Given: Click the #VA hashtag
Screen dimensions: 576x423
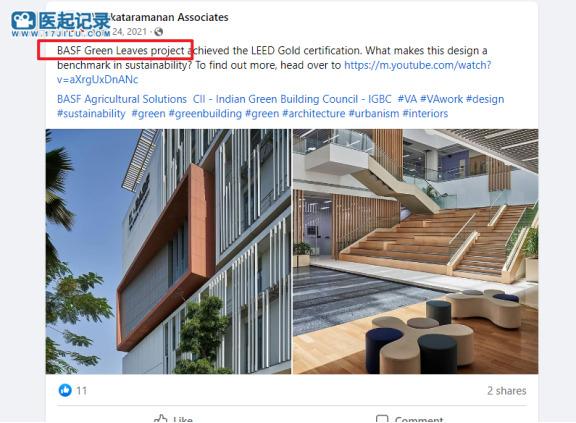Looking at the screenshot, I should pyautogui.click(x=407, y=99).
